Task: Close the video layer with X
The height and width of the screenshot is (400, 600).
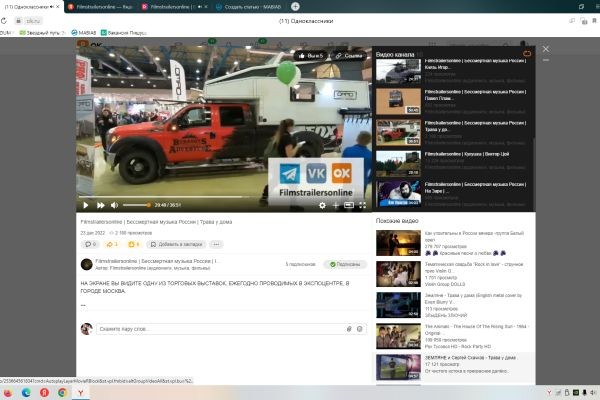Action: pyautogui.click(x=546, y=49)
